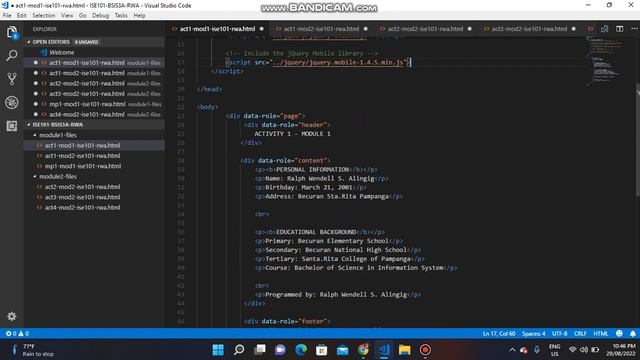The height and width of the screenshot is (360, 640).
Task: Open the Manage gear menu
Action: click(x=11, y=316)
